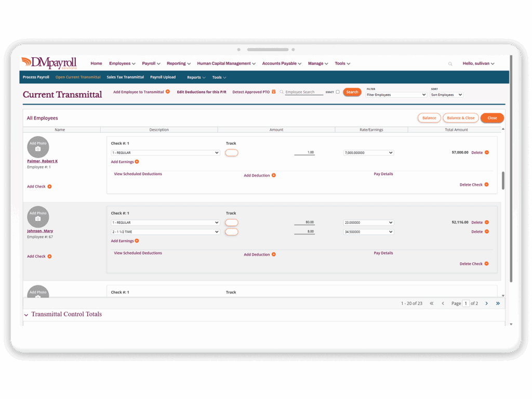Image resolution: width=532 pixels, height=399 pixels.
Task: Switch to the Sales Tax Transmittal tab
Action: coord(125,77)
